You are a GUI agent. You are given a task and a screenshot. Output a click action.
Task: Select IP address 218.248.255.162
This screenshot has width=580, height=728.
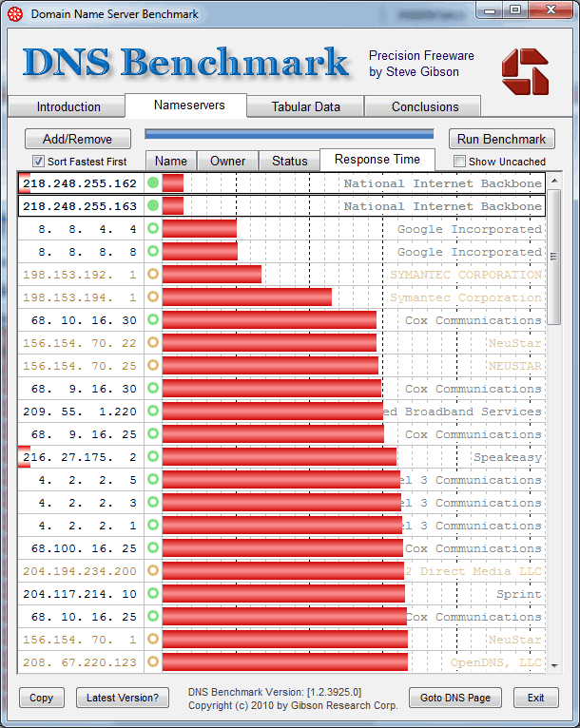[x=80, y=183]
